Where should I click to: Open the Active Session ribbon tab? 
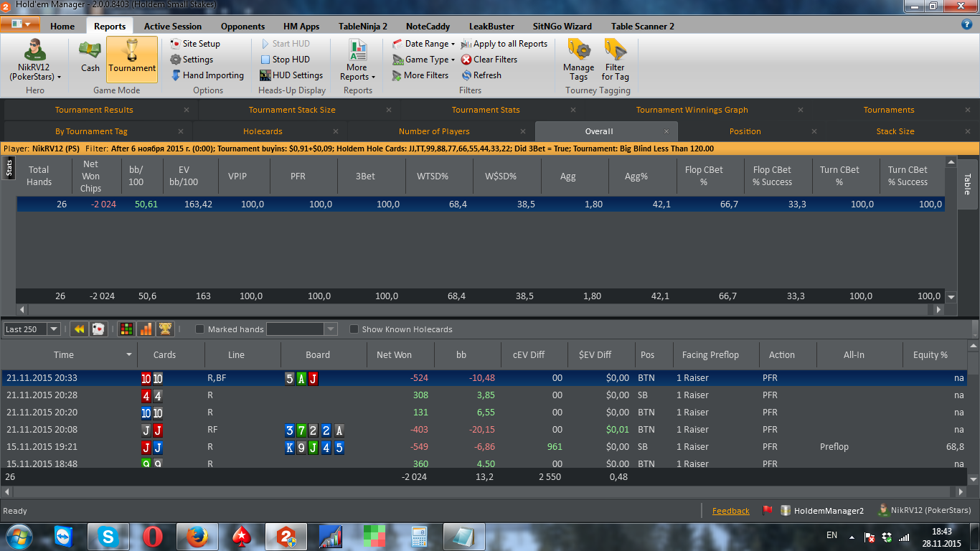click(173, 27)
